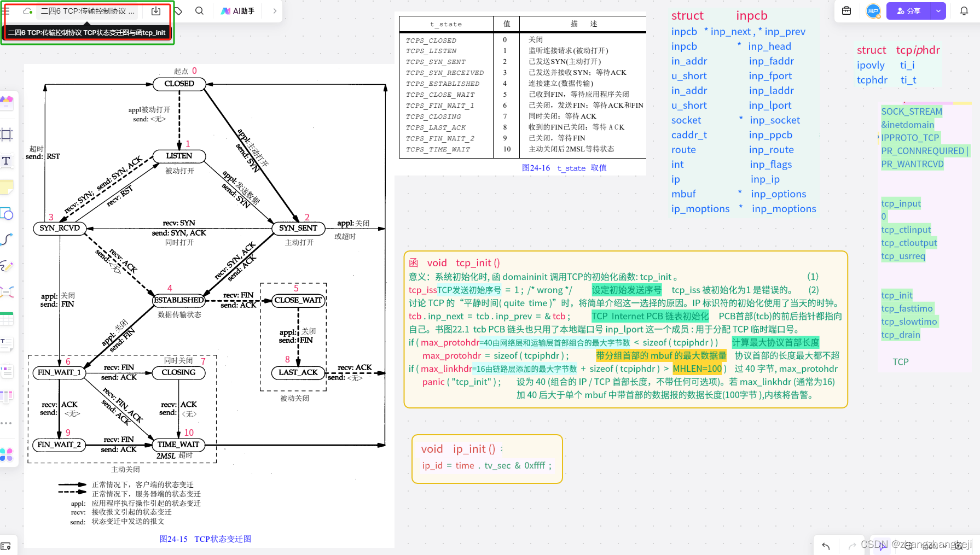
Task: Click the TIME_WAIT state node
Action: pyautogui.click(x=179, y=445)
